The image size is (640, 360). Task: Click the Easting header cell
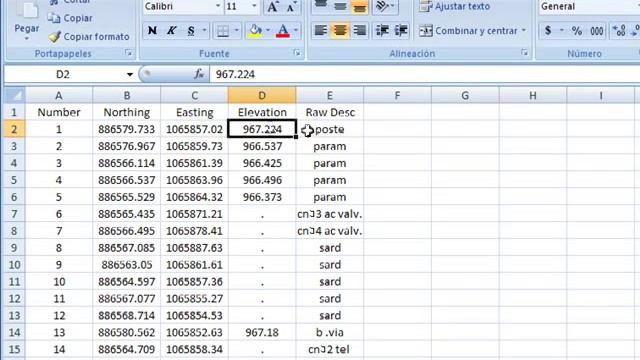(x=194, y=112)
